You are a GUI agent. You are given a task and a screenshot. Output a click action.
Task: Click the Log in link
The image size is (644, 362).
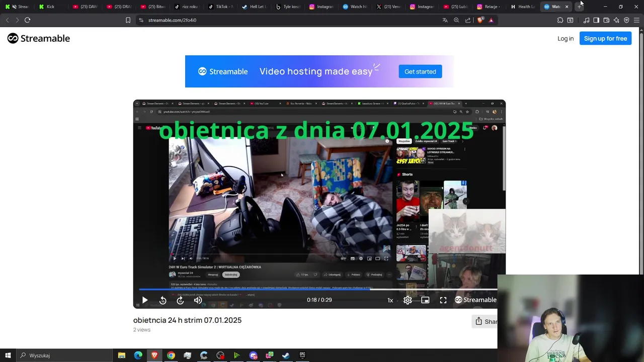point(566,38)
